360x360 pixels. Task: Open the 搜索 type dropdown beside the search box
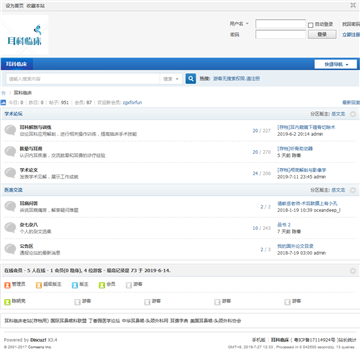[171, 79]
